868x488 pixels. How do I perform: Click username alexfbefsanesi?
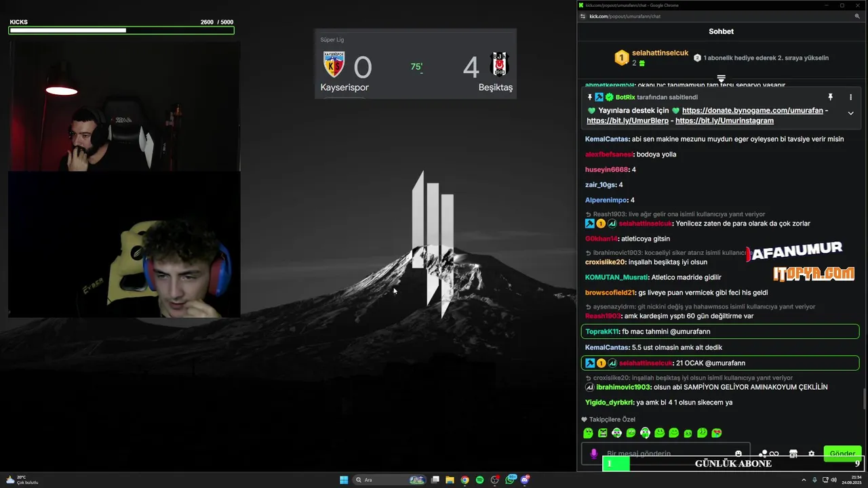(609, 155)
